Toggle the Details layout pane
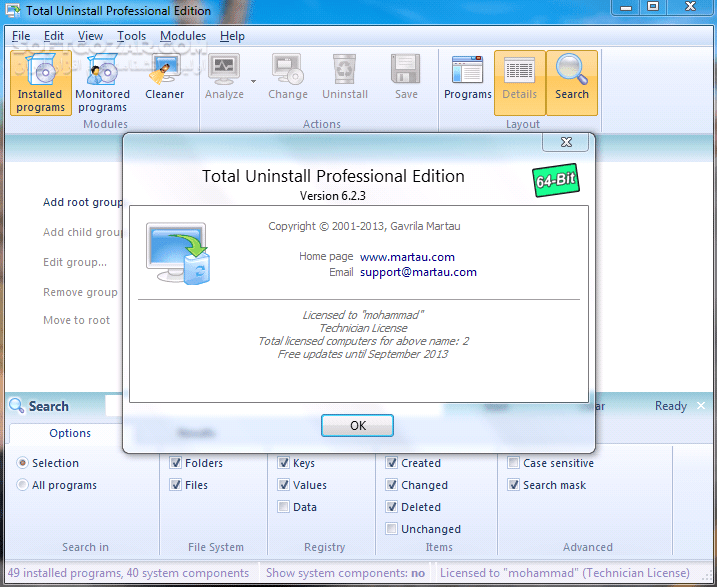 [x=519, y=83]
